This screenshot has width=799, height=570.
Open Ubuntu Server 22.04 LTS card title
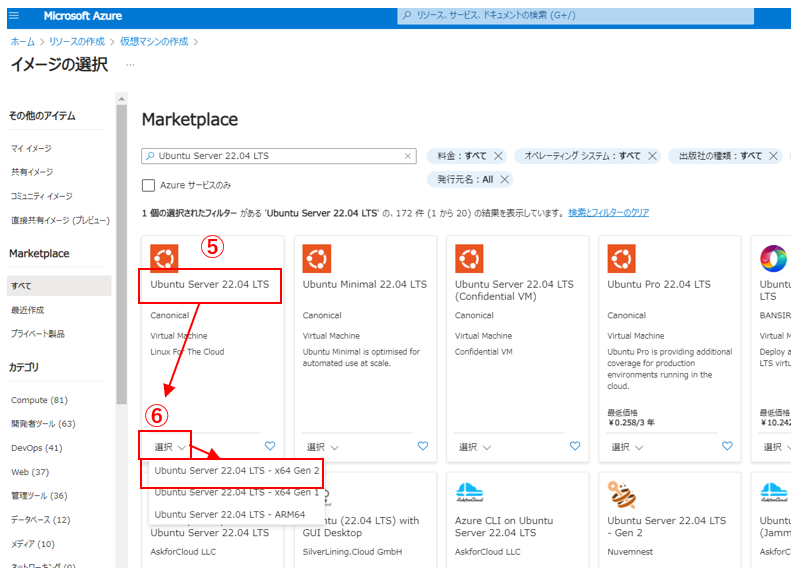point(209,284)
